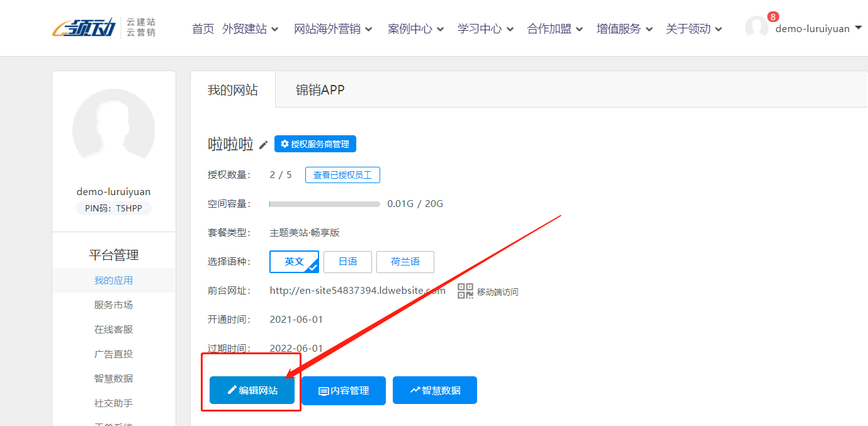Image resolution: width=868 pixels, height=426 pixels.
Task: Expand the 外贸建站 dropdown menu
Action: tap(251, 29)
